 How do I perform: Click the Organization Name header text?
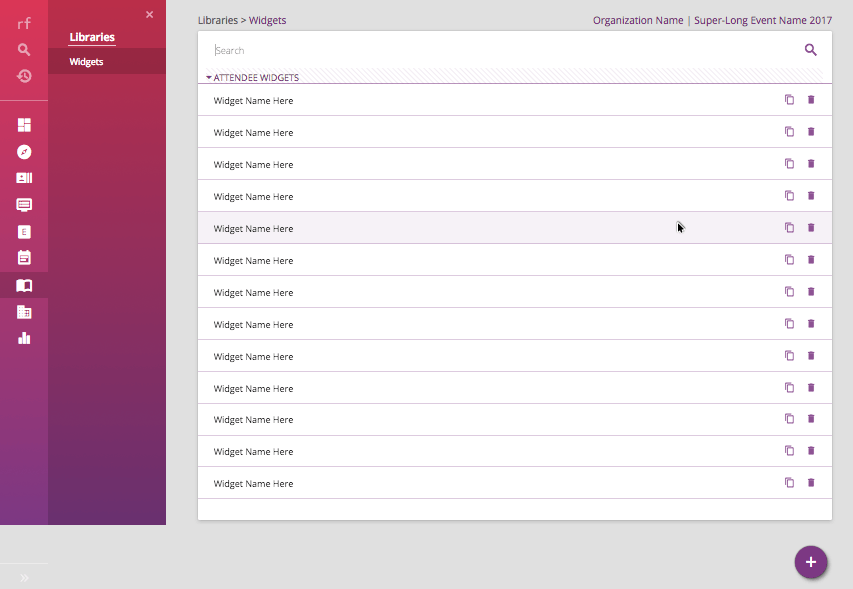(x=638, y=20)
